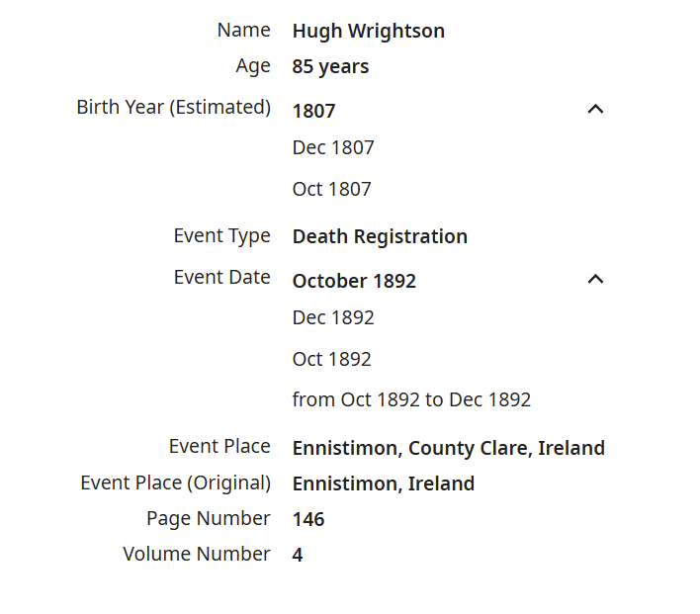Image resolution: width=700 pixels, height=614 pixels.
Task: Click the Event Date label
Action: click(221, 277)
